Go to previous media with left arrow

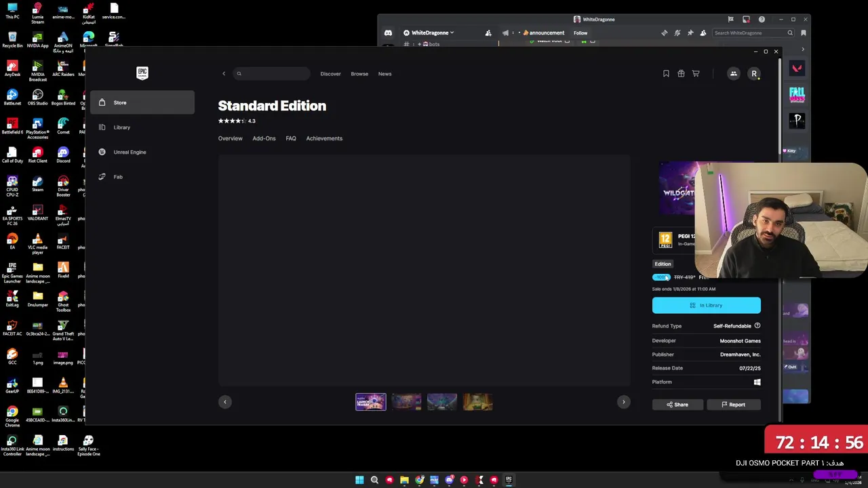[x=225, y=402]
